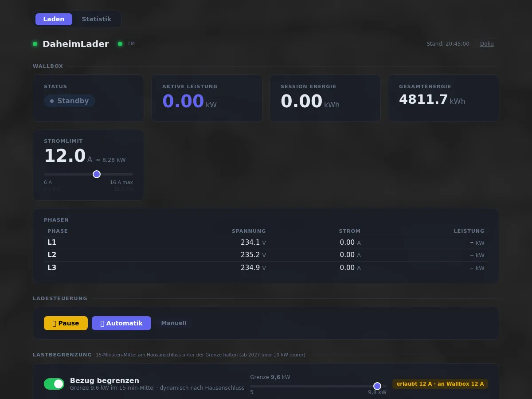Click the L3 phase row label
Viewport: 532px width, 399px height.
[x=52, y=268]
